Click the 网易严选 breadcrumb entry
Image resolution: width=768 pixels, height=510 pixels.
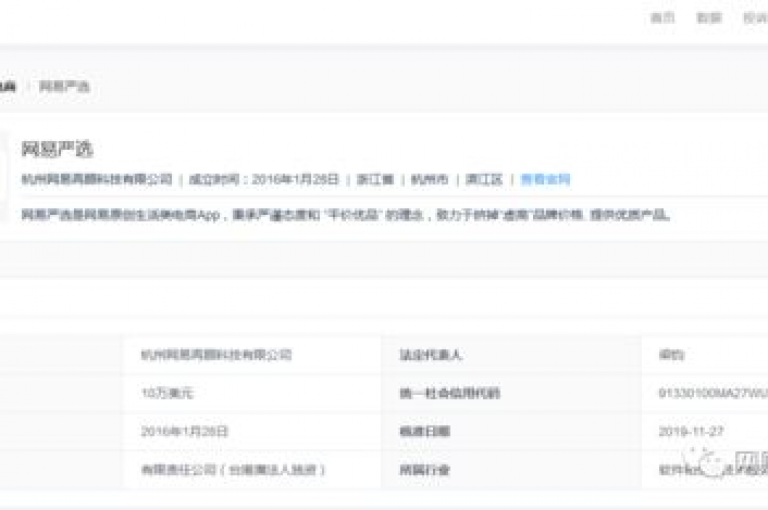(64, 87)
